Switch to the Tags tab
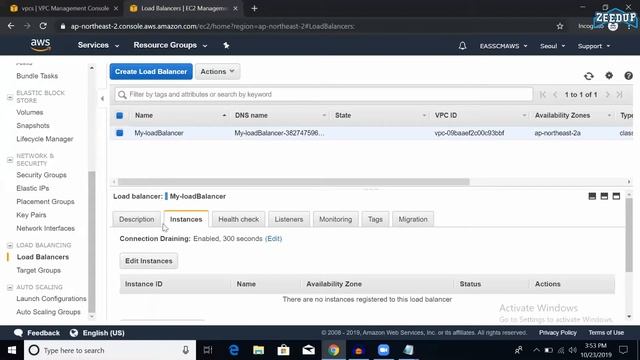 point(375,219)
